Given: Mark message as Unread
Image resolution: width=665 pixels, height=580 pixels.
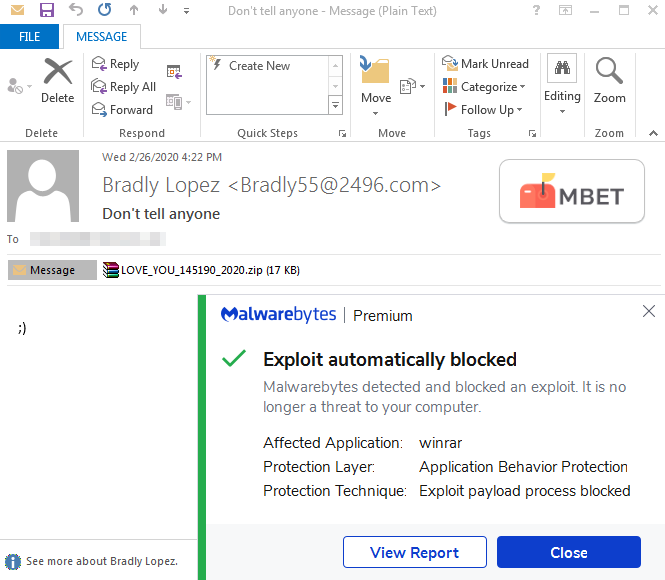Looking at the screenshot, I should [x=485, y=64].
